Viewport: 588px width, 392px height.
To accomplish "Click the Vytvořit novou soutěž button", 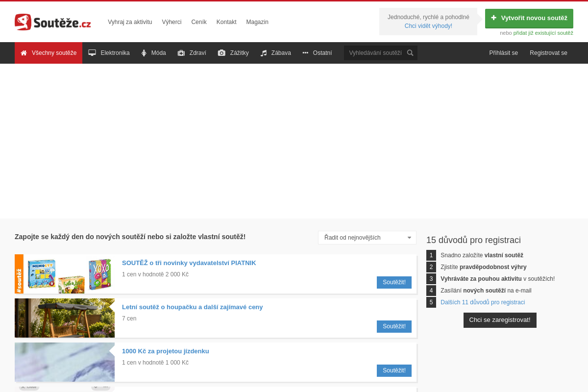I will 529,18.
